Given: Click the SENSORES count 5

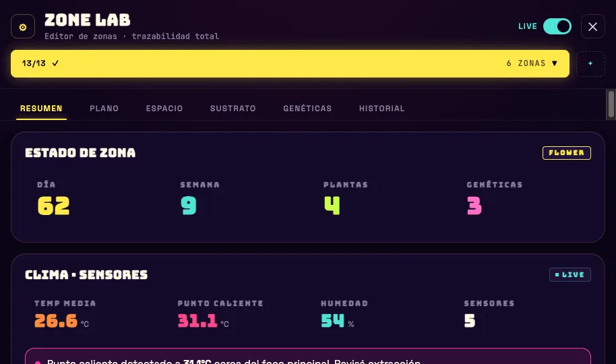Looking at the screenshot, I should (470, 321).
